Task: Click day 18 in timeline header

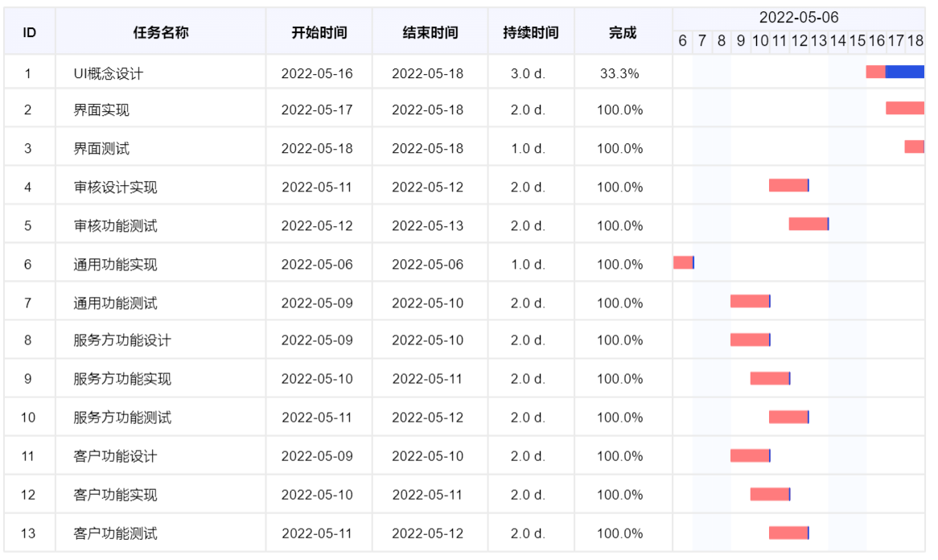Action: tap(915, 41)
